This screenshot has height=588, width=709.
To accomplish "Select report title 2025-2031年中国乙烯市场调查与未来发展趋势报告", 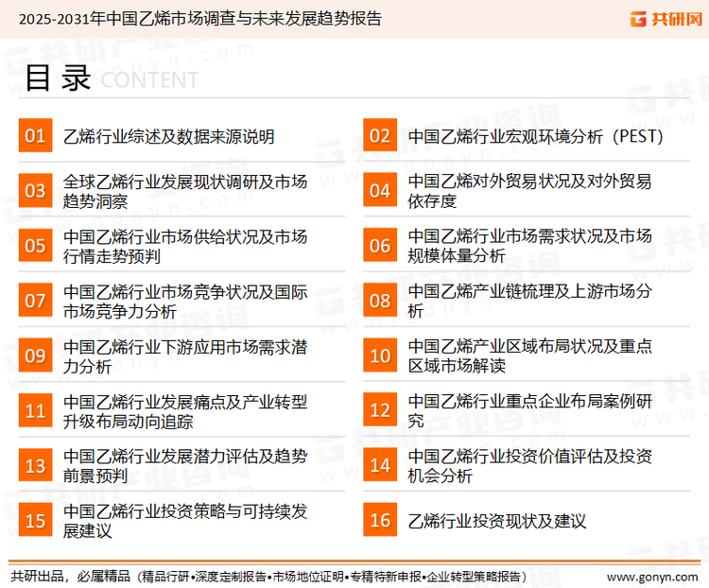I will point(200,19).
